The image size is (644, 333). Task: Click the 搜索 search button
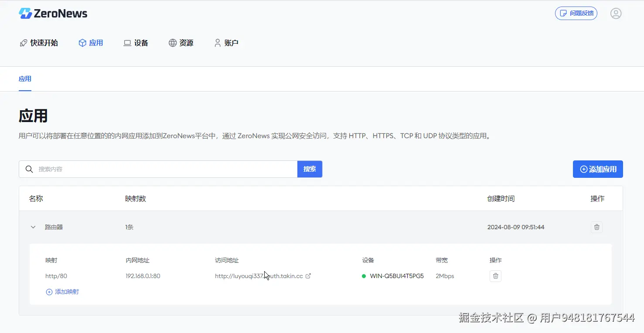[x=310, y=169]
